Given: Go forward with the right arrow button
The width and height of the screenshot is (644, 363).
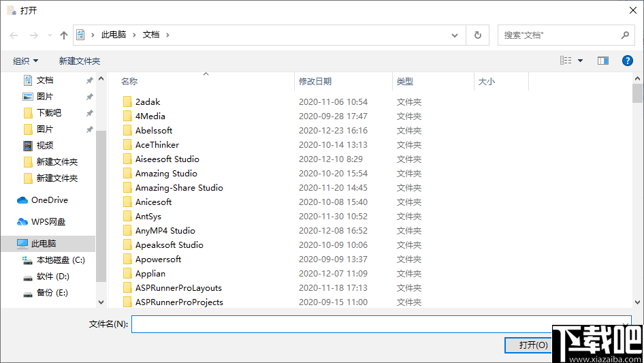Looking at the screenshot, I should pos(33,35).
